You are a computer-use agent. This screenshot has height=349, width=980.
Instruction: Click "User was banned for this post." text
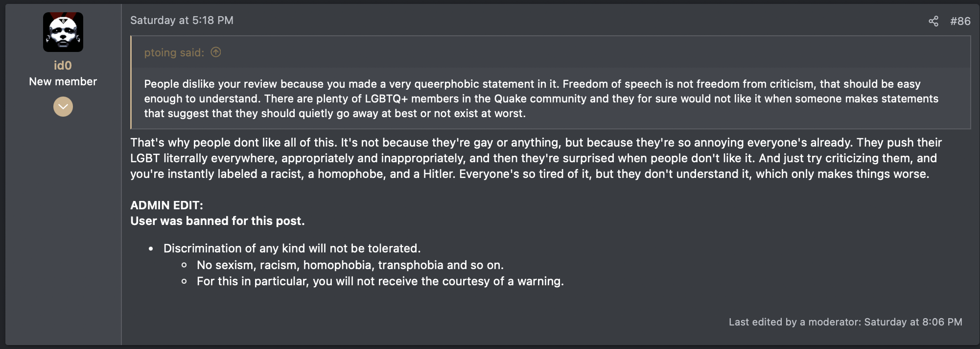[x=217, y=221]
